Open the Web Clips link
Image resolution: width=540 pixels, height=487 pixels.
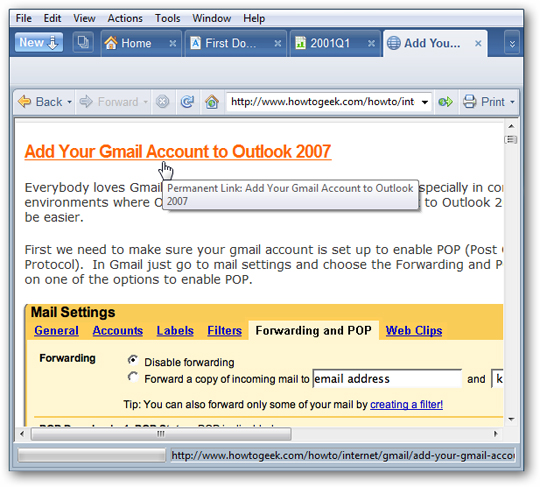click(x=414, y=331)
